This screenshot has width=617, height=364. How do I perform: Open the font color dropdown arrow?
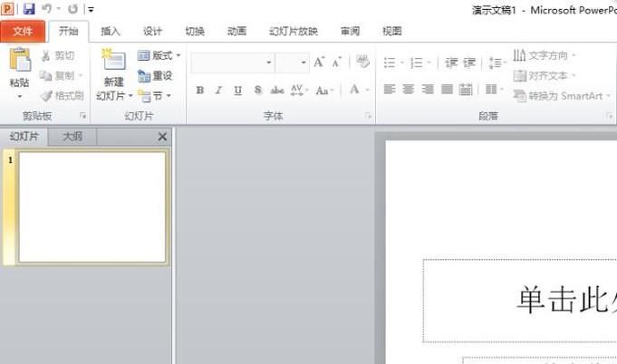click(x=368, y=90)
